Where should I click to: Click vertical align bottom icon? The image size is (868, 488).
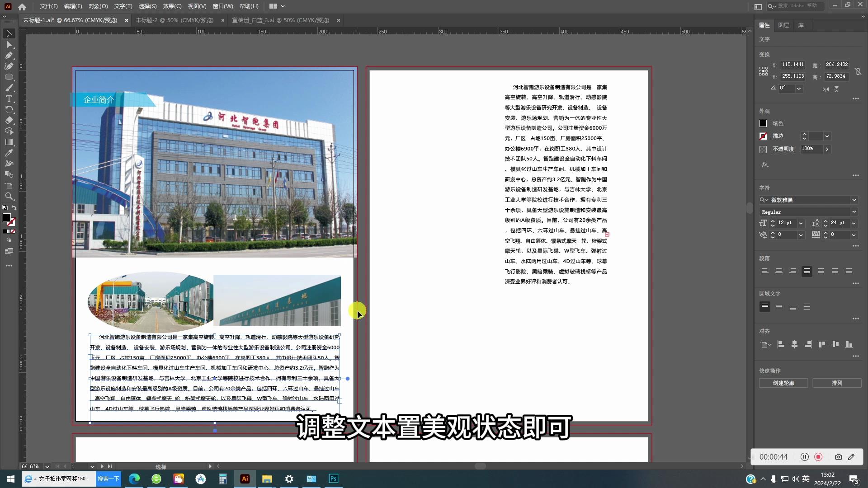(849, 344)
